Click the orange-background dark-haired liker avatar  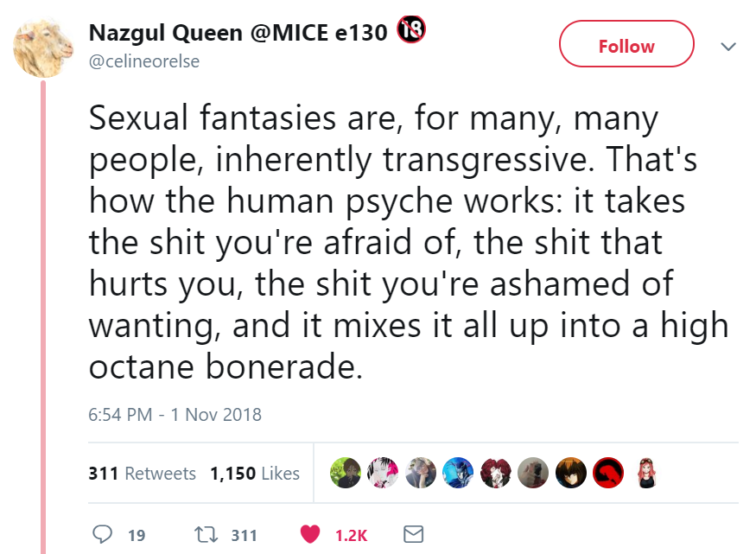[x=570, y=473]
